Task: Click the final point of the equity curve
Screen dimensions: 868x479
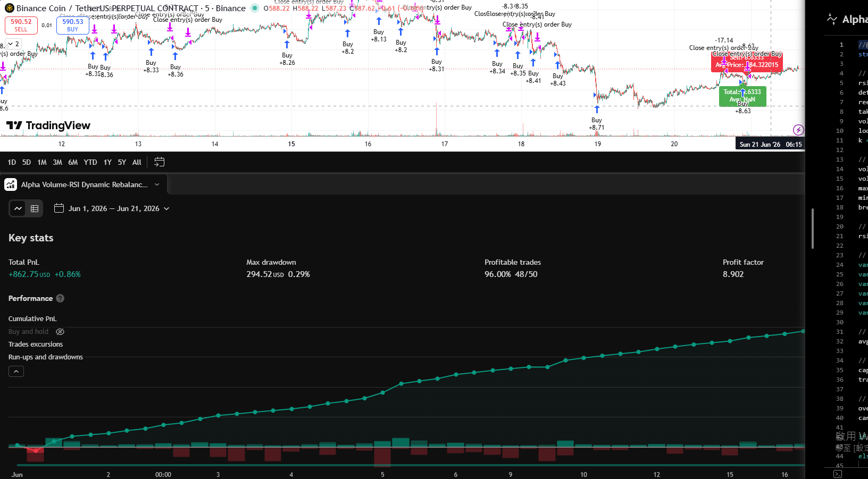Action: pyautogui.click(x=803, y=331)
